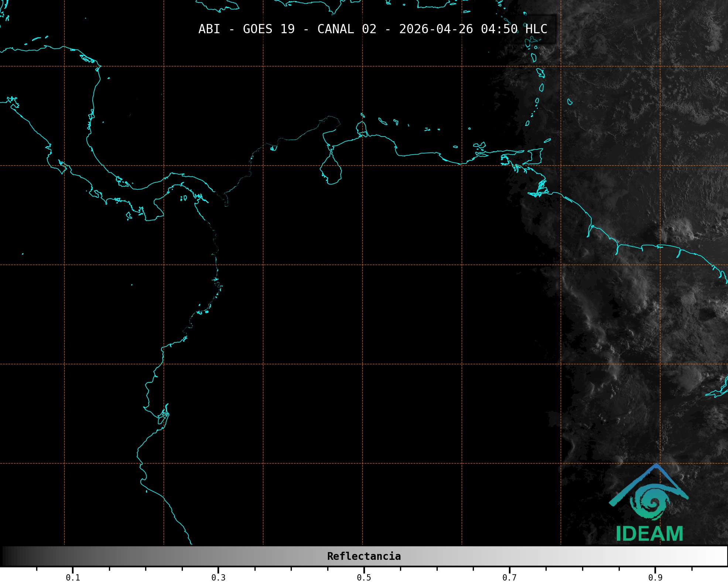Click the date 2026-04-26 in the title

click(x=436, y=29)
